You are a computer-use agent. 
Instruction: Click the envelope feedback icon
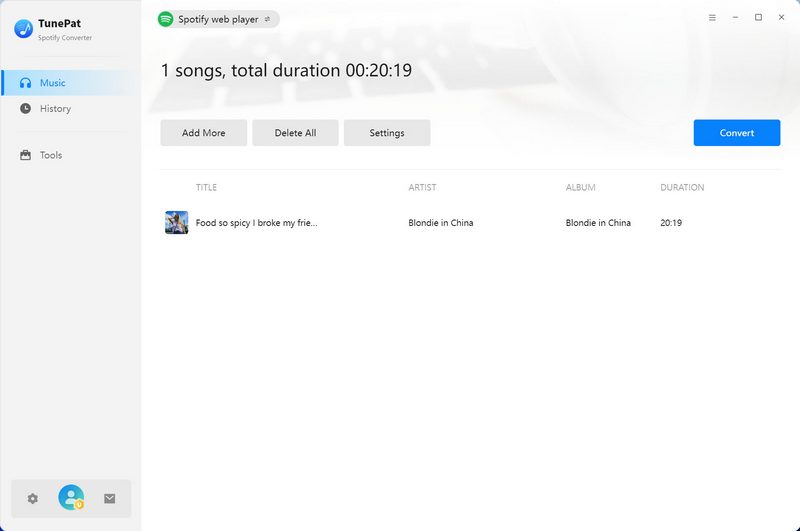coord(110,498)
